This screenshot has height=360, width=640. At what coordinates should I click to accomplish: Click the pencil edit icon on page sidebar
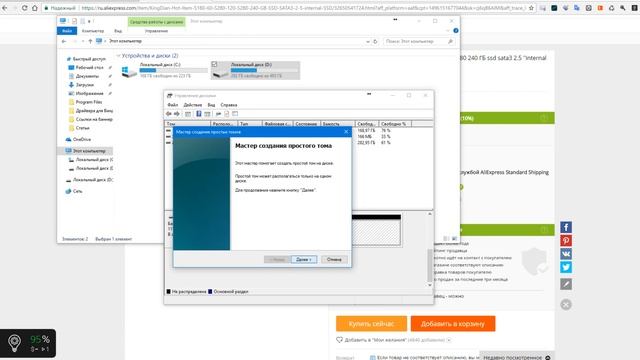(566, 284)
